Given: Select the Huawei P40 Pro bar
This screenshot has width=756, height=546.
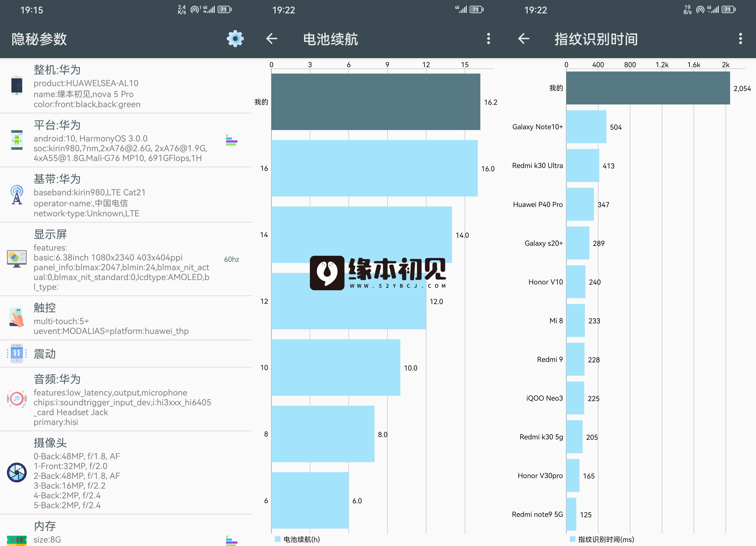Looking at the screenshot, I should click(x=580, y=204).
